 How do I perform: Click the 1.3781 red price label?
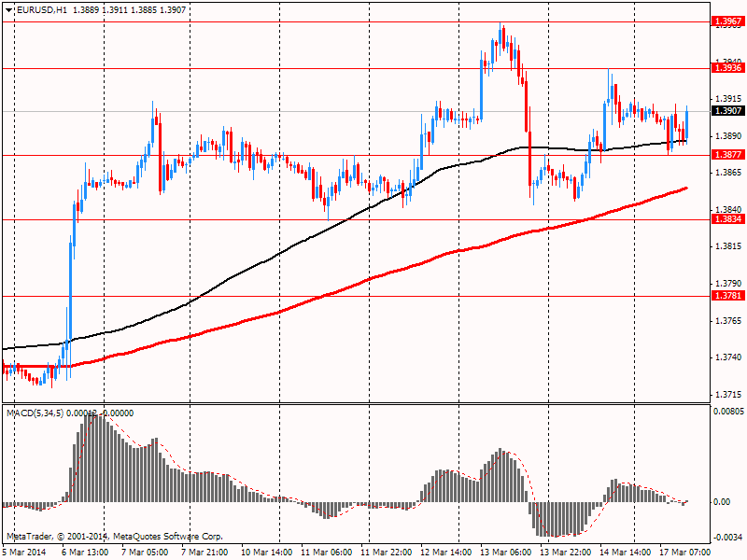point(728,296)
